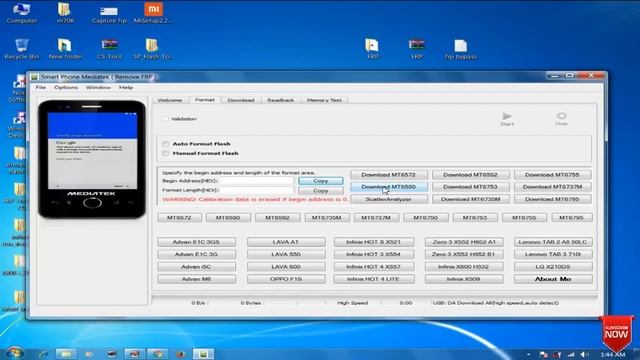Click the taskbar clock showing 1:44 AM
640x360 pixels.
[x=613, y=355]
